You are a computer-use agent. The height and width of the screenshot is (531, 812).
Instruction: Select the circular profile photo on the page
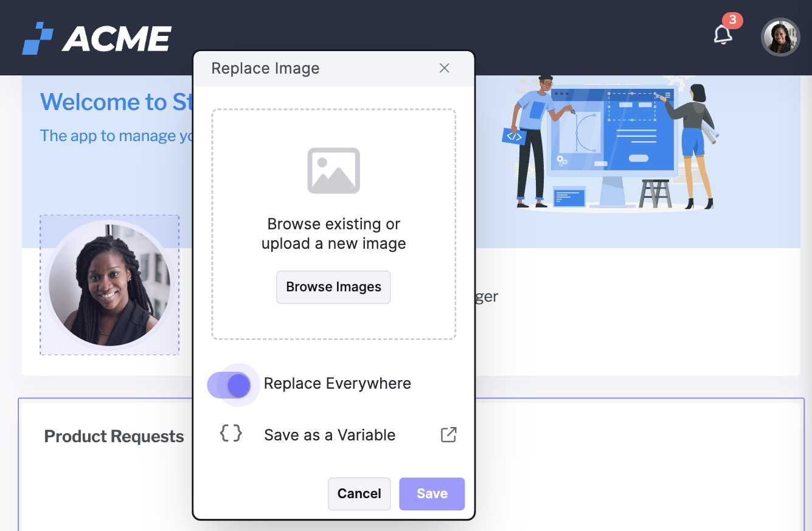click(x=109, y=285)
